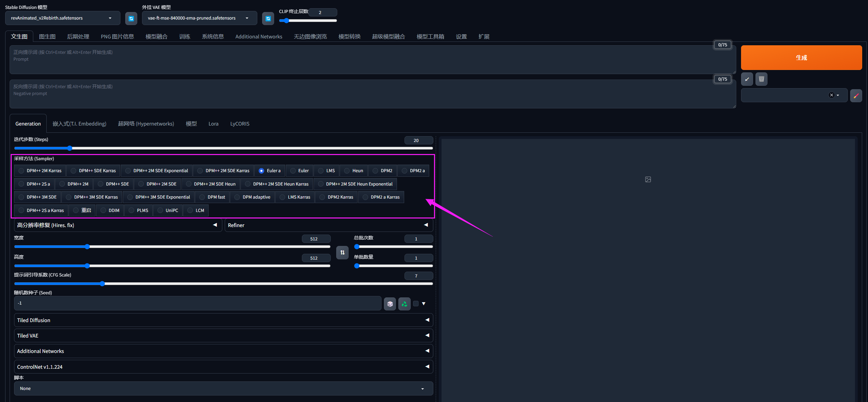Click the CFG Scale slider handle
This screenshot has width=868, height=402.
pos(102,284)
